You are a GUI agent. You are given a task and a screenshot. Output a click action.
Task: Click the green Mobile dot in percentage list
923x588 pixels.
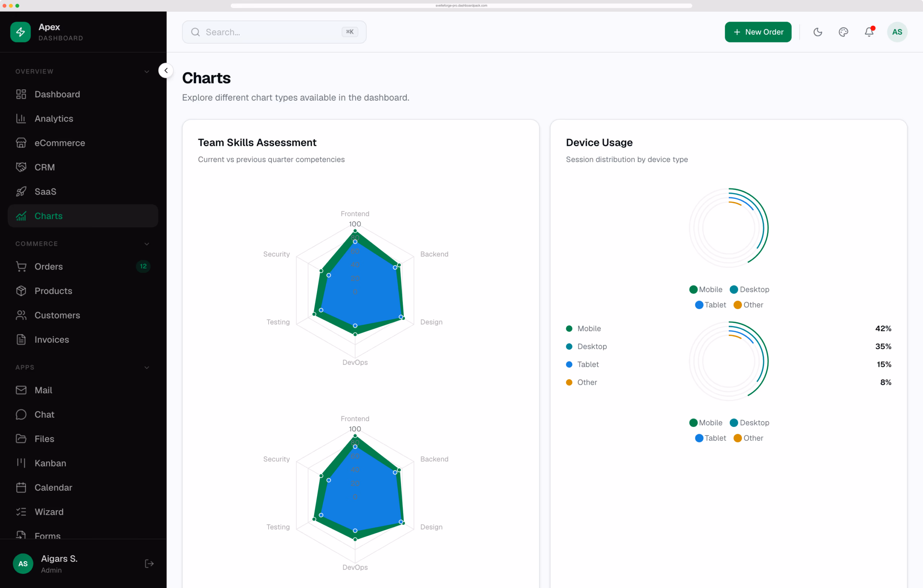569,329
